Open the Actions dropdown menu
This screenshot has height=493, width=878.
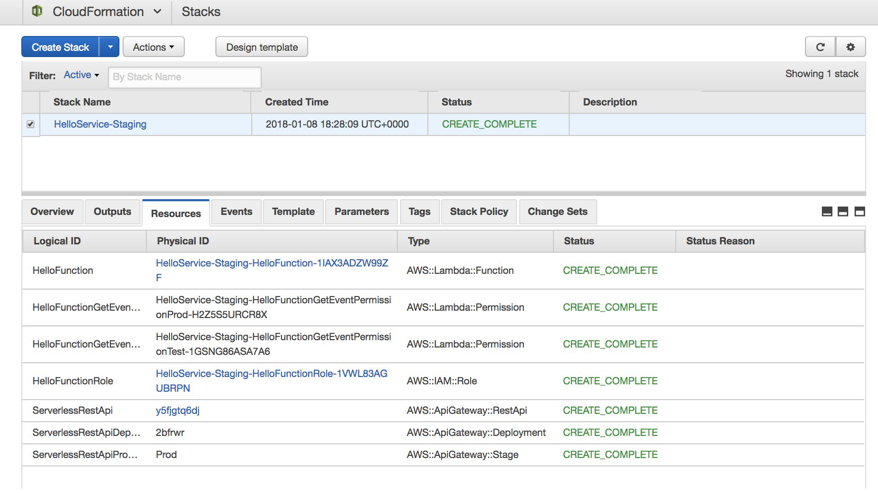pos(153,47)
